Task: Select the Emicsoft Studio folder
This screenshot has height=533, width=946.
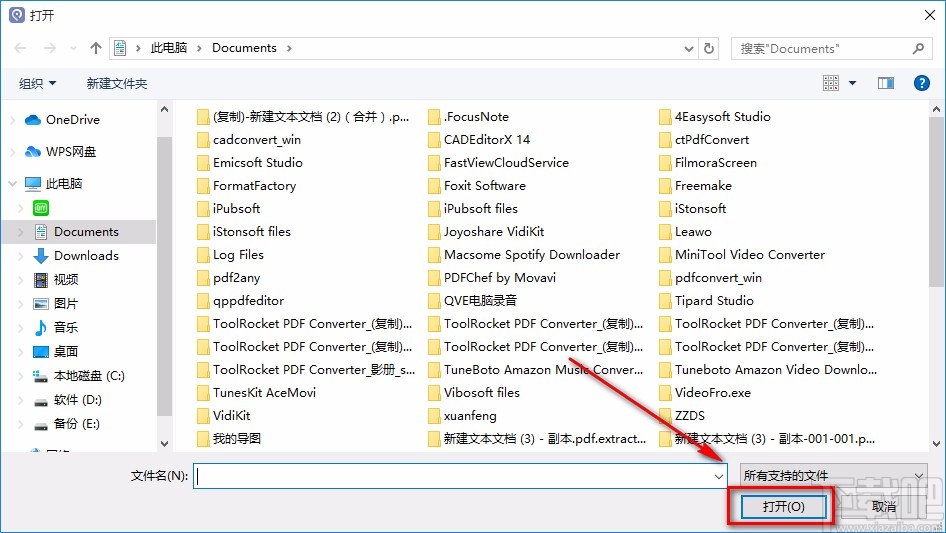Action: 250,163
